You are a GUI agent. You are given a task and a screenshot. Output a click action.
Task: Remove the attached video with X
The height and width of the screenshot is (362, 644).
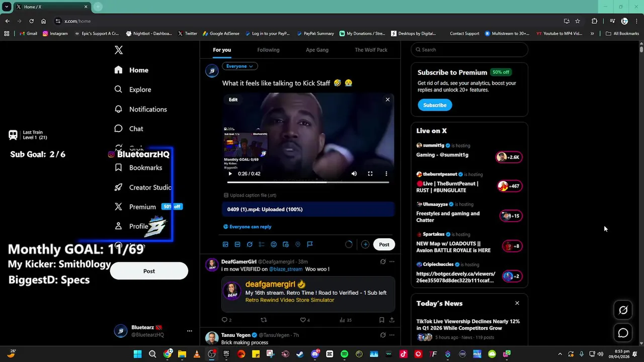387,100
